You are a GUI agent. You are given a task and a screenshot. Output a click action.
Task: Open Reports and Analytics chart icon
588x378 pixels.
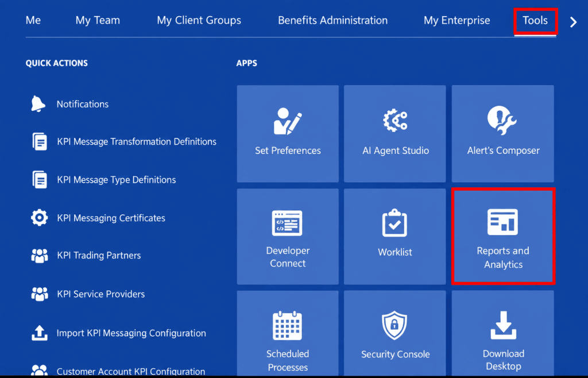[x=503, y=222]
